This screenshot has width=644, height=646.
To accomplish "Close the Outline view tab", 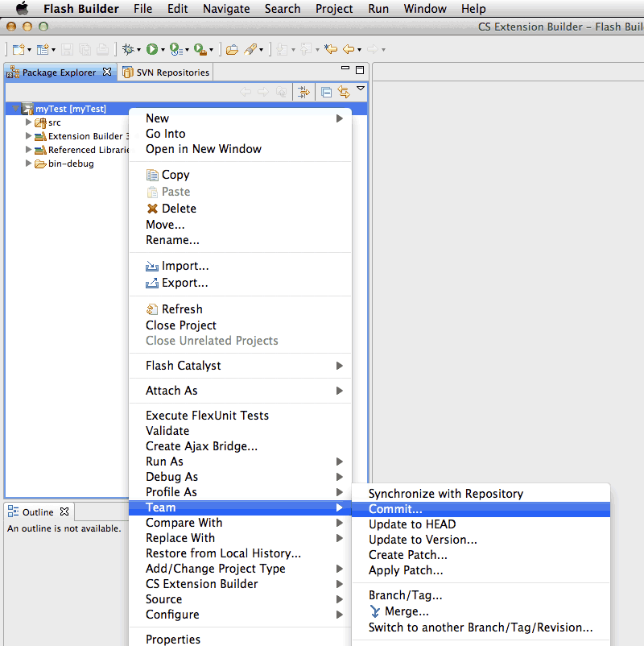I will point(64,511).
